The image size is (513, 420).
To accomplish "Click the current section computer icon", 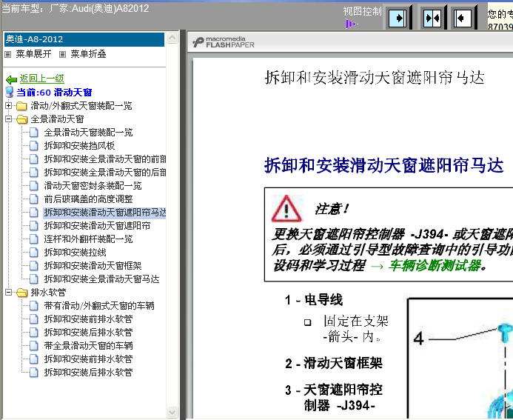I will pos(10,93).
